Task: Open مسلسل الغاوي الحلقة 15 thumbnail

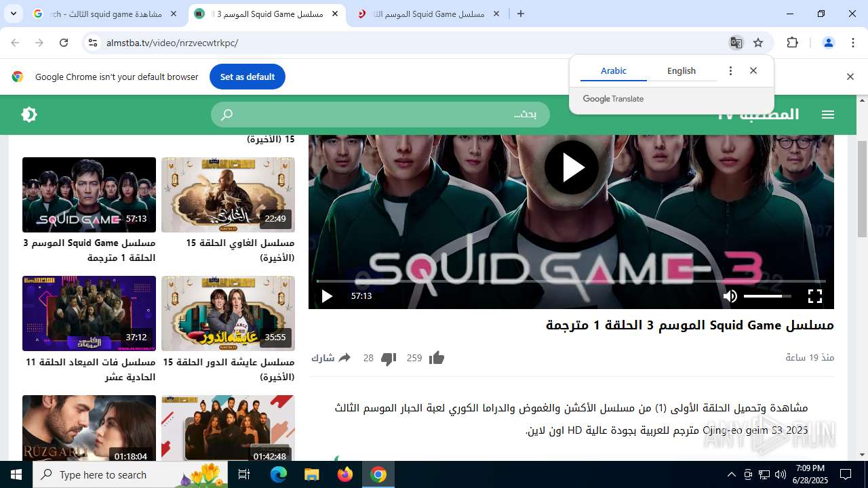Action: point(228,195)
